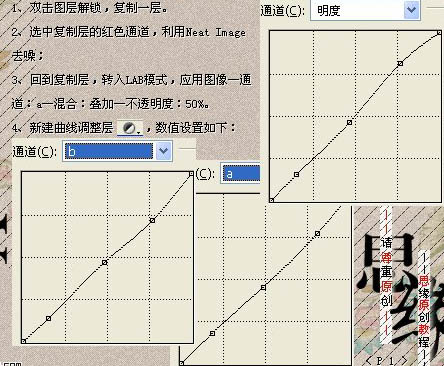Screen dimensions: 444x366
Task: Open the 明度 channel dropdown arrow
Action: click(x=411, y=10)
